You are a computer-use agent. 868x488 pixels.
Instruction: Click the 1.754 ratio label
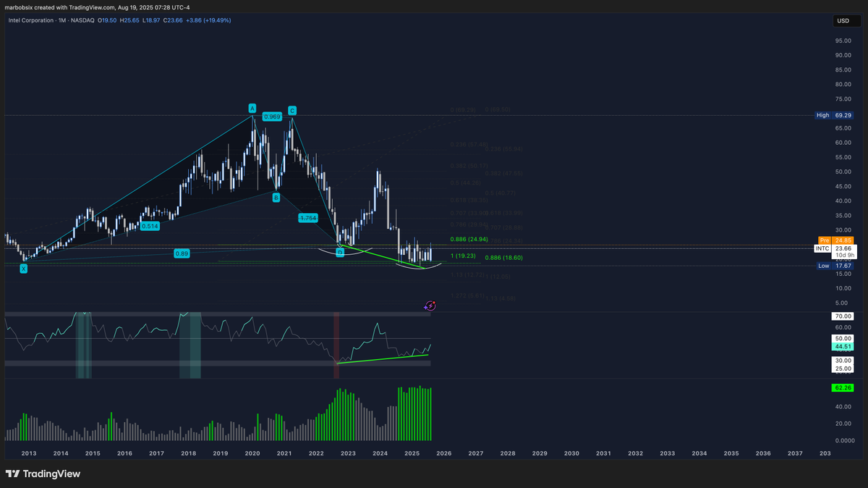(x=308, y=217)
